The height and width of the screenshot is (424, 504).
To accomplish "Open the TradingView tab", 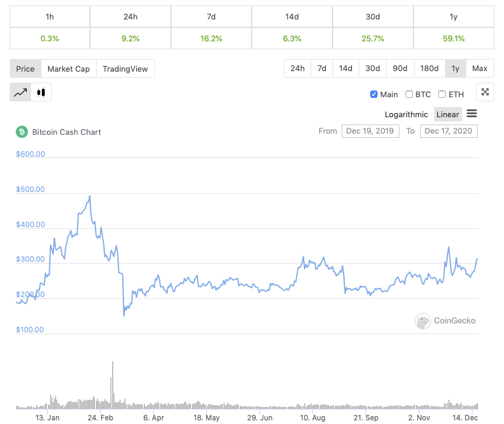I will pos(125,69).
